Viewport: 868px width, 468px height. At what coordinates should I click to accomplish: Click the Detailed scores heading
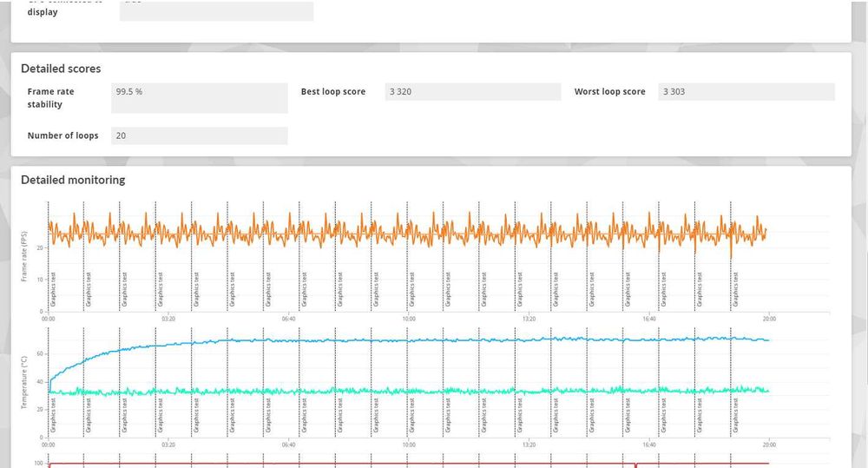pyautogui.click(x=61, y=69)
